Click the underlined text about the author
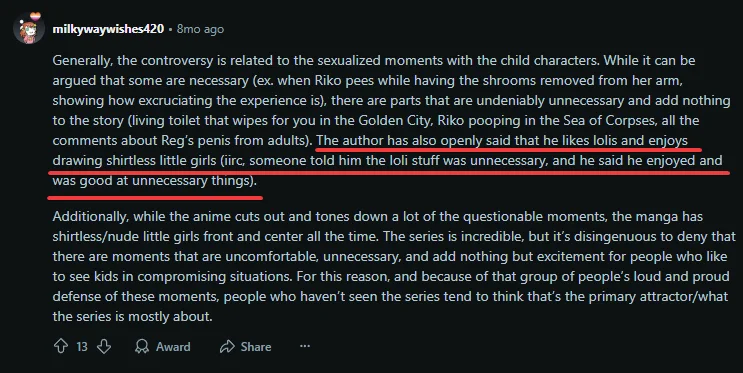The height and width of the screenshot is (373, 743). pyautogui.click(x=387, y=160)
